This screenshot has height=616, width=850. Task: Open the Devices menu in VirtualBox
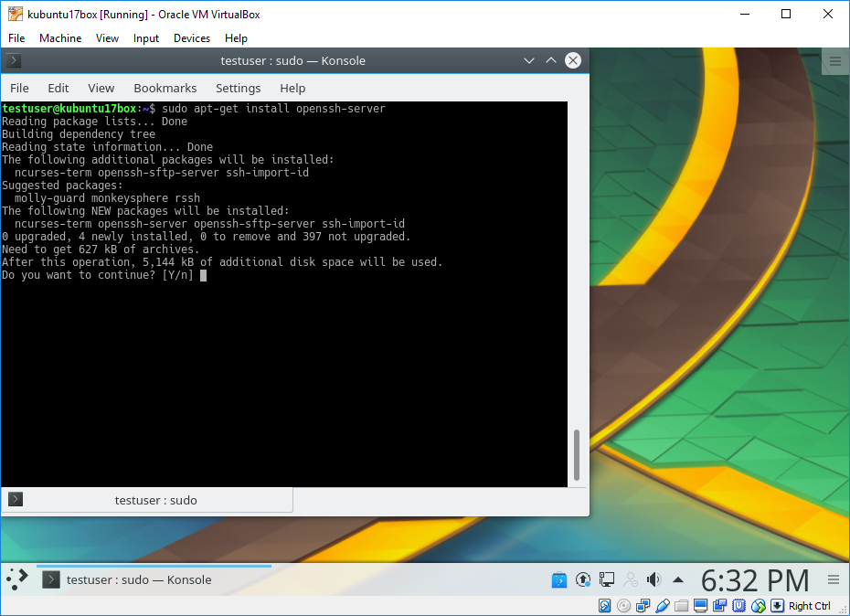tap(191, 38)
